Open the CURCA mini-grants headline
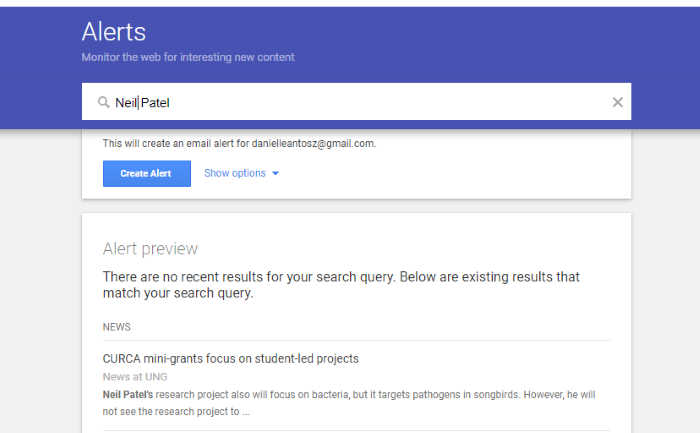Image resolution: width=700 pixels, height=433 pixels. pyautogui.click(x=231, y=359)
